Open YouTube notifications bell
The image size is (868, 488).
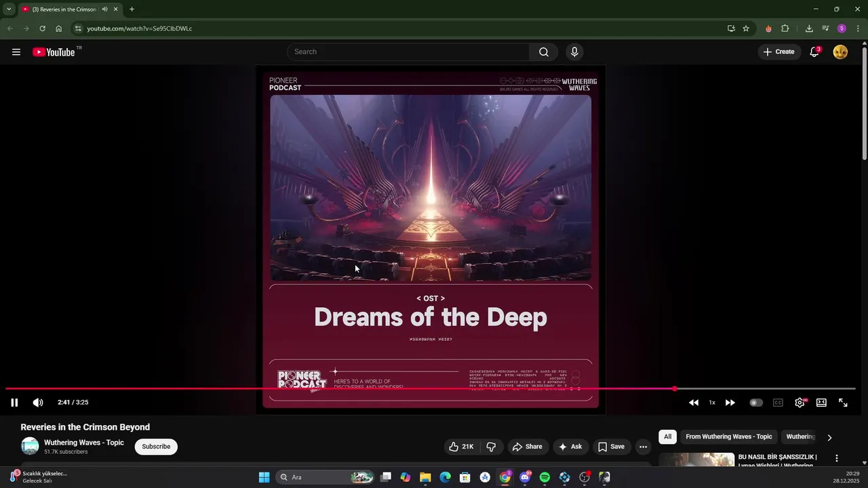click(815, 52)
